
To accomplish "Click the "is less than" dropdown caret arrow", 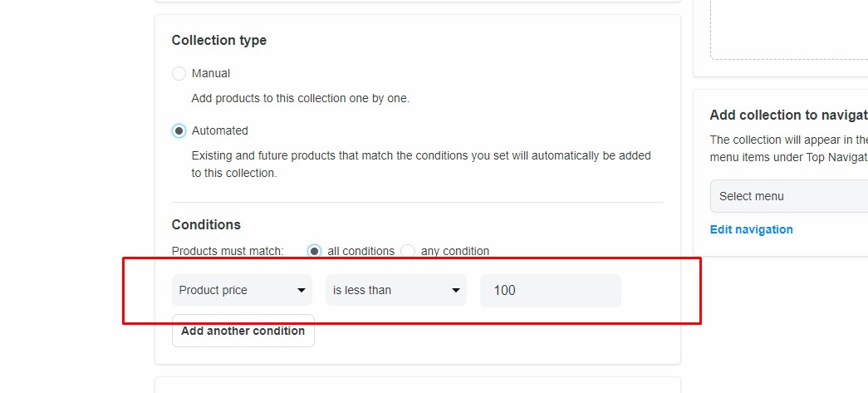I will tap(455, 291).
